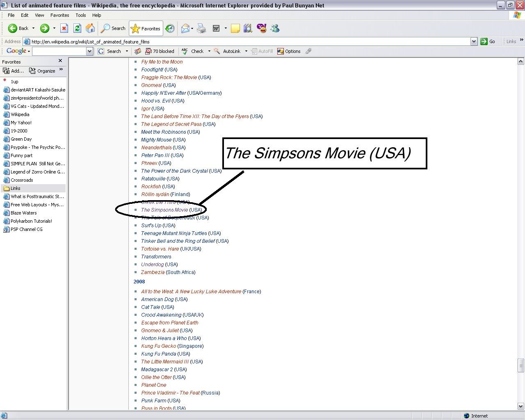Open Google toolbar Options
Image resolution: width=525 pixels, height=420 pixels.
click(x=289, y=51)
